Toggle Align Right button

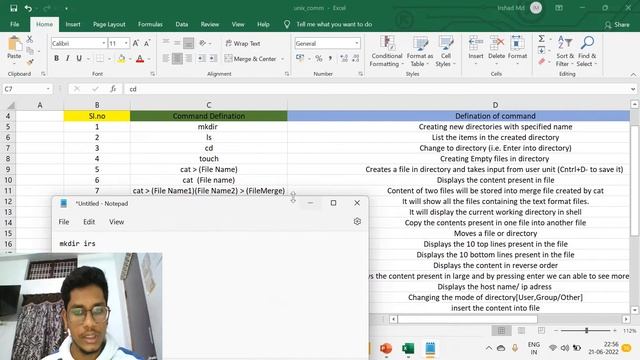coord(189,59)
